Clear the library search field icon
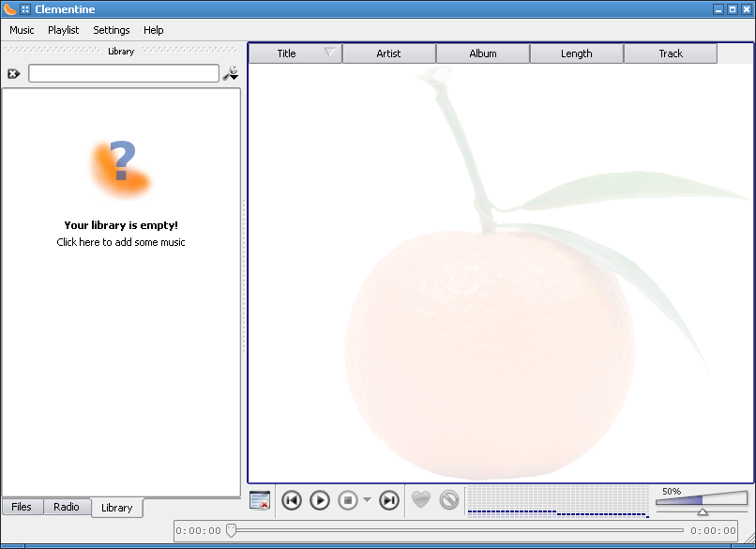The width and height of the screenshot is (756, 549). coord(13,74)
